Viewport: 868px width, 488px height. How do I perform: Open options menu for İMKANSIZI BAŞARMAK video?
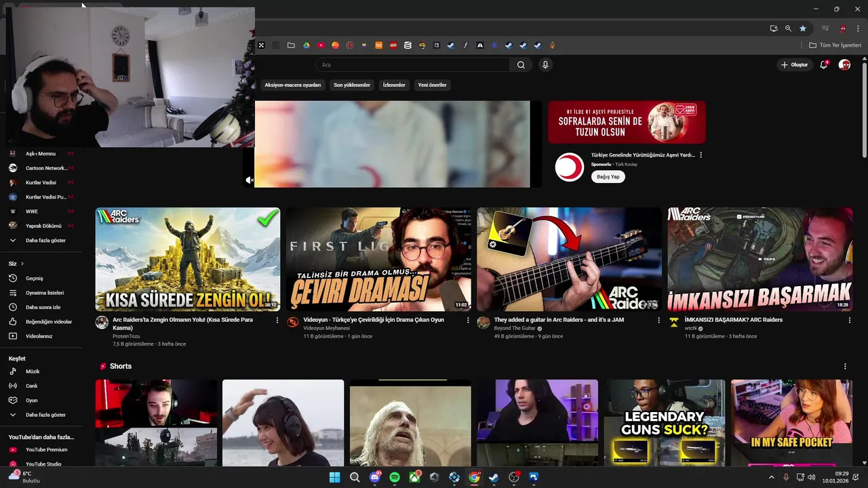(850, 321)
